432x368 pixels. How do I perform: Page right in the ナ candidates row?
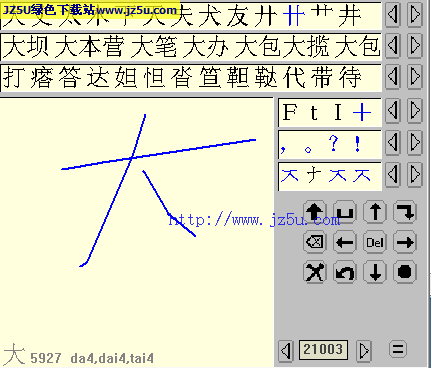[x=415, y=175]
